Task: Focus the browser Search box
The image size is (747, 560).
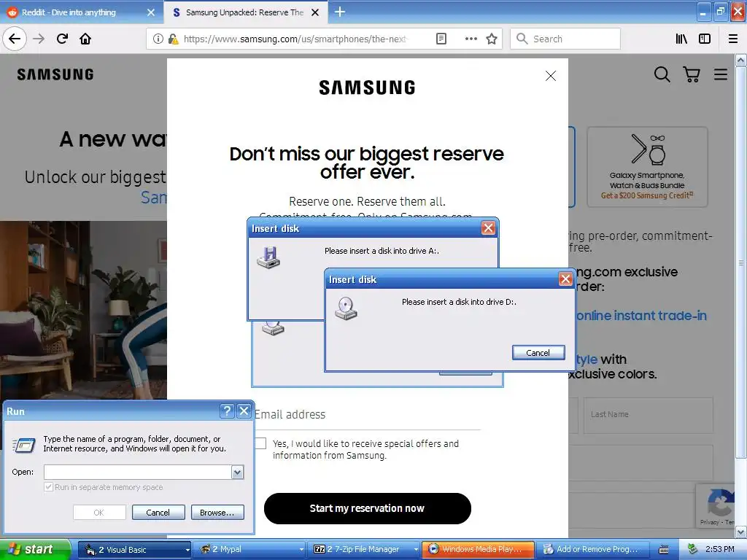Action: point(565,39)
